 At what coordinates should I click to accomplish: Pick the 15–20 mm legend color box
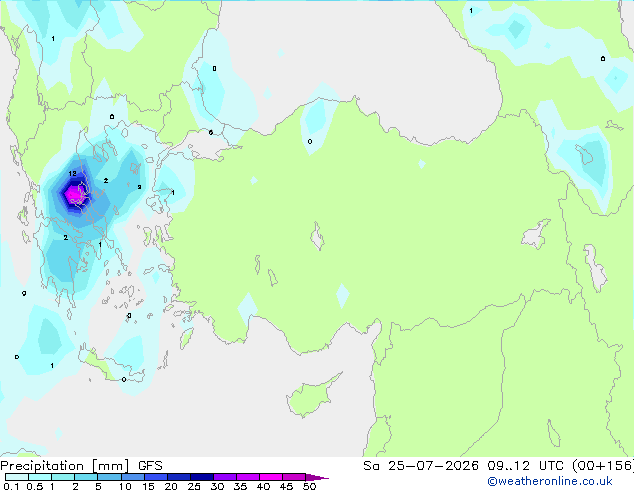tap(156, 477)
